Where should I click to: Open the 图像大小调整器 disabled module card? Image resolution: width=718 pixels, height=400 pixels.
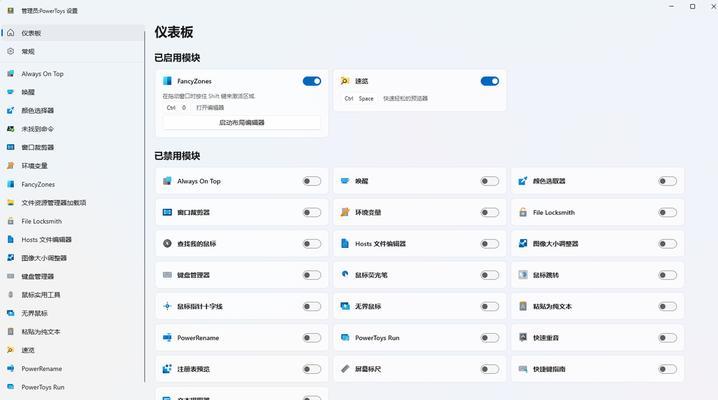(x=598, y=244)
